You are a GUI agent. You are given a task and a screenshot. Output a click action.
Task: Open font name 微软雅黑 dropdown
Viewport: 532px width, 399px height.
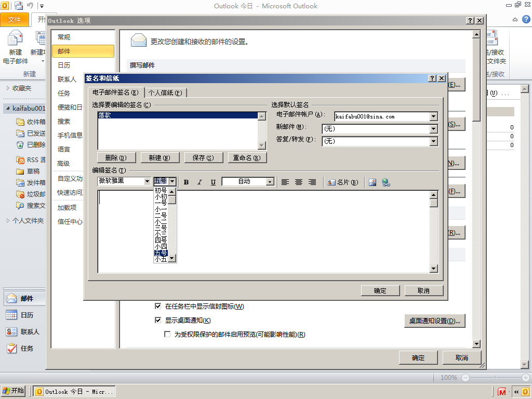coord(147,181)
